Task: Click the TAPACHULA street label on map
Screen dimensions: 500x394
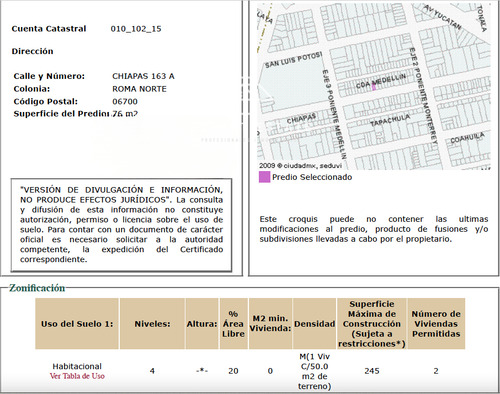Action: [x=390, y=120]
